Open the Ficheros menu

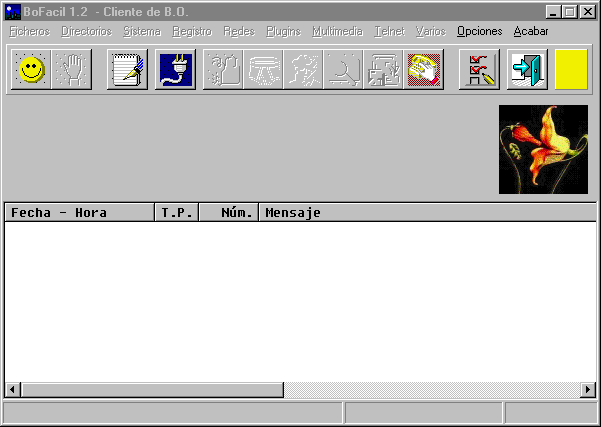tap(29, 31)
